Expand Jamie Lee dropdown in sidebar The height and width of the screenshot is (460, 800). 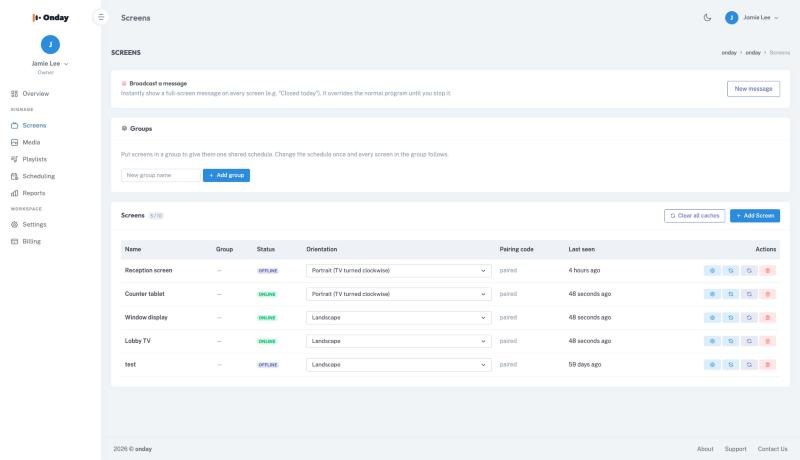(x=50, y=64)
